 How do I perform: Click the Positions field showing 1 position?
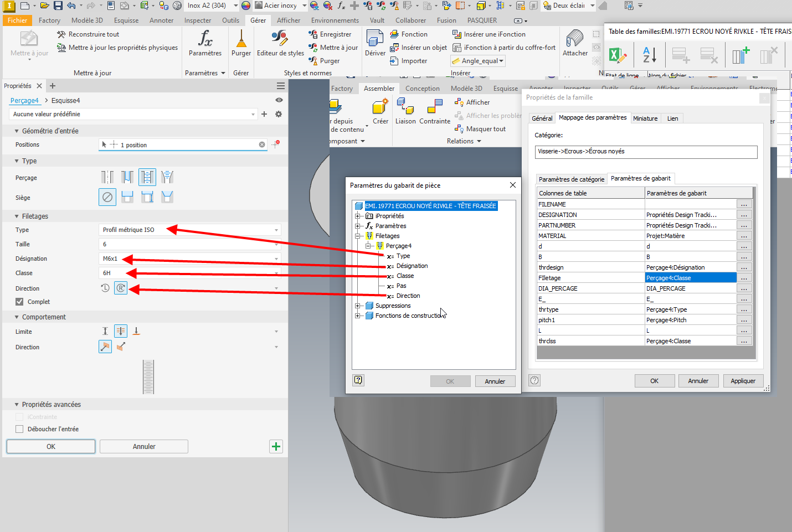pyautogui.click(x=183, y=144)
